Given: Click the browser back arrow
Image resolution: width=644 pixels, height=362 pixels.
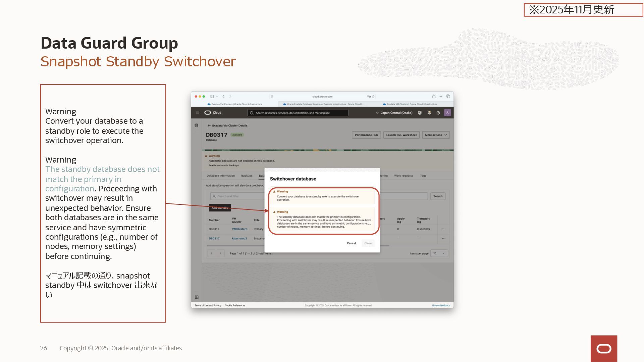Looking at the screenshot, I should [x=223, y=97].
